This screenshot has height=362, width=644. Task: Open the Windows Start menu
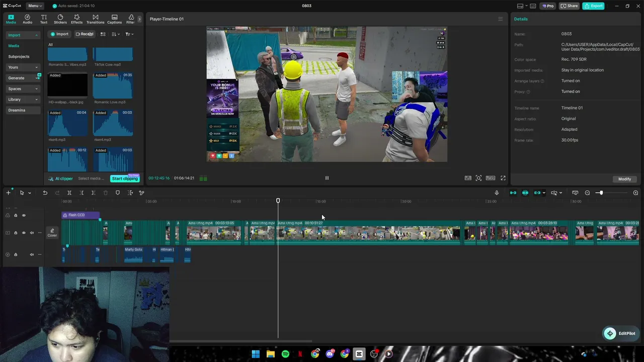pos(256,354)
